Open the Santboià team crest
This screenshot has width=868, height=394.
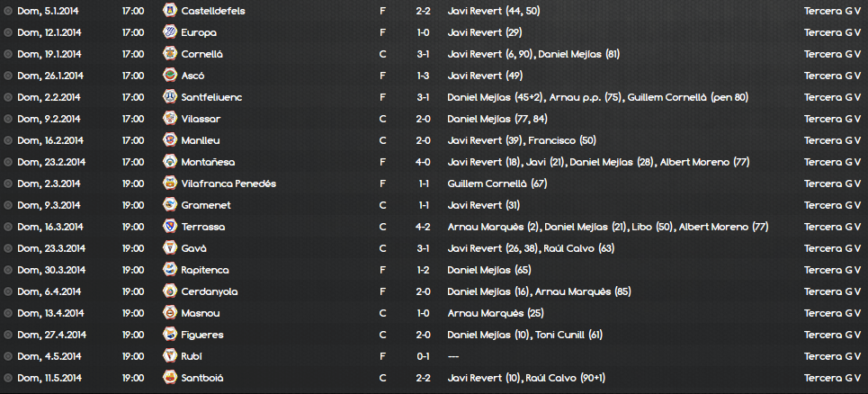tap(170, 378)
